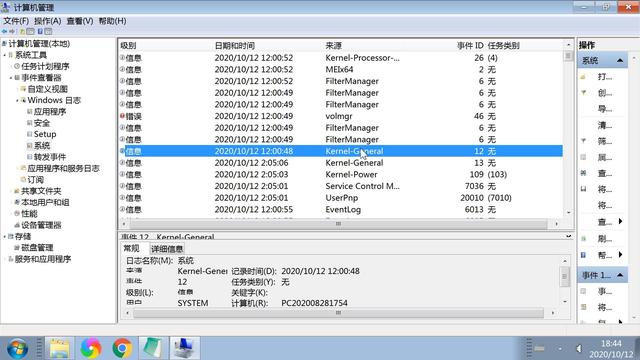The width and height of the screenshot is (640, 360).
Task: Select the 安全 log in tree
Action: (x=42, y=123)
